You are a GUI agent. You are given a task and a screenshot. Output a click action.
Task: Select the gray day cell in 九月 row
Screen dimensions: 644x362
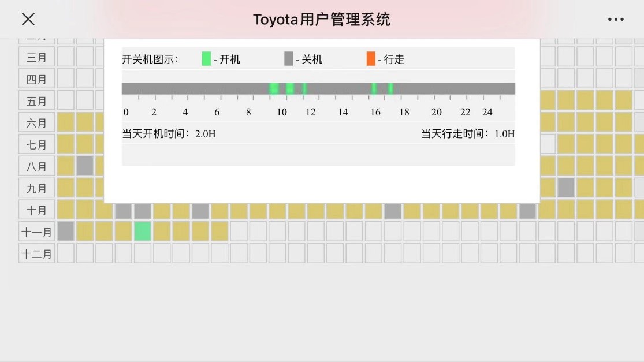coord(566,188)
